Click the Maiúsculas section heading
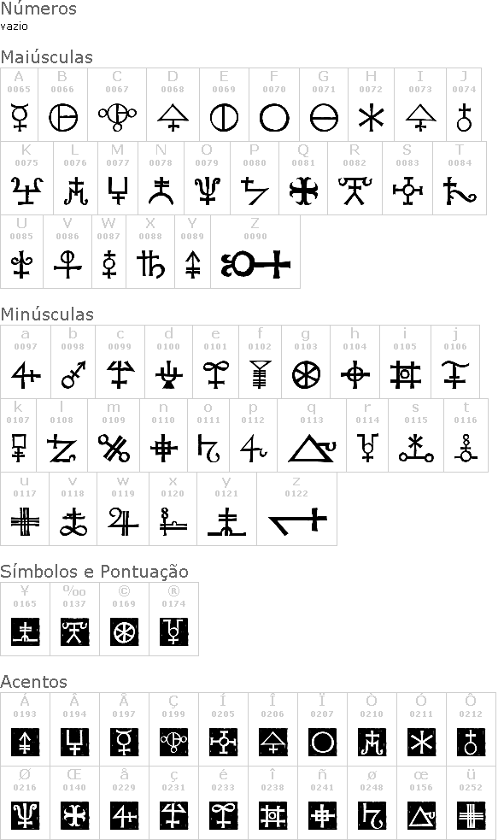 click(47, 56)
